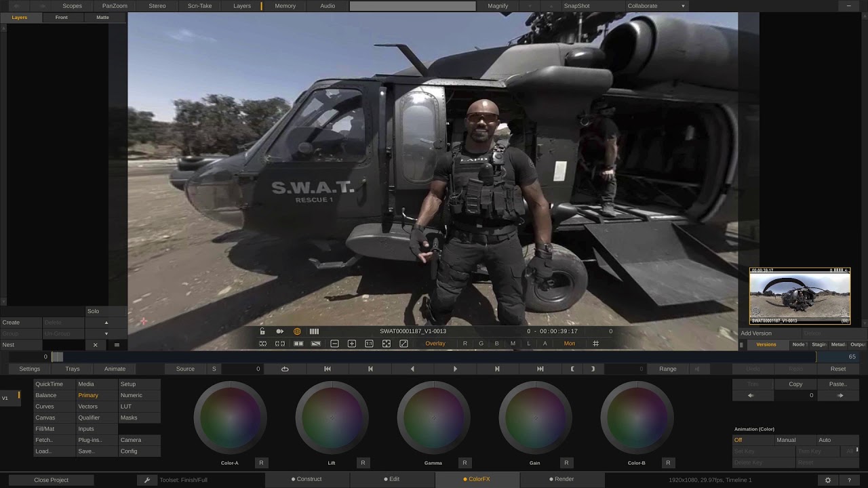The height and width of the screenshot is (488, 868).
Task: Set viewer zoom to 1:1
Action: 369,344
